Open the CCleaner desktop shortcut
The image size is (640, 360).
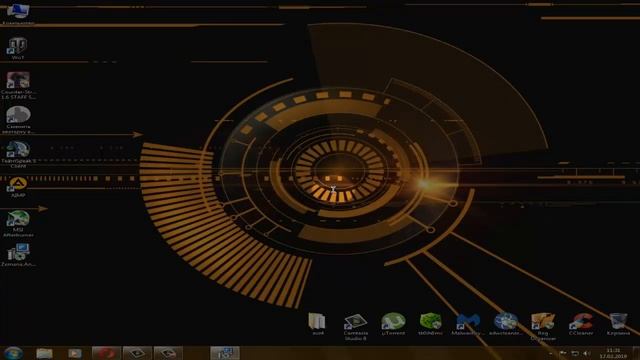581,324
